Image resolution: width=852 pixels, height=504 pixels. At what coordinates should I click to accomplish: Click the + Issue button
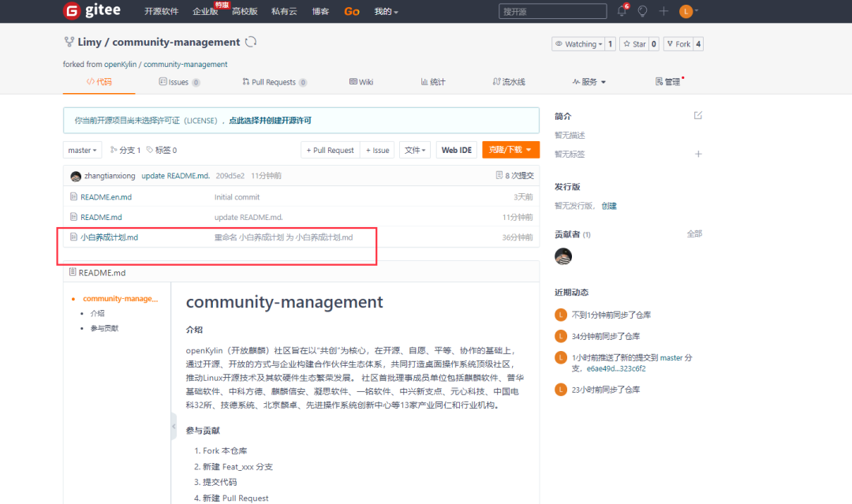[x=378, y=150]
